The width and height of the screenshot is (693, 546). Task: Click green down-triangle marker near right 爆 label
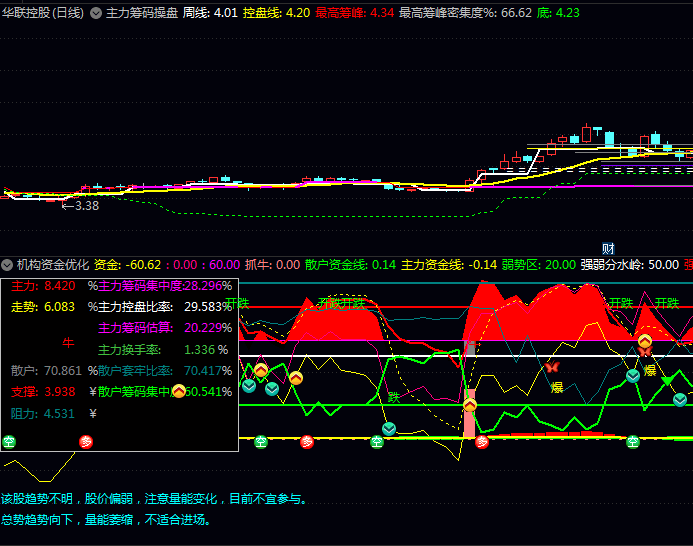[667, 380]
